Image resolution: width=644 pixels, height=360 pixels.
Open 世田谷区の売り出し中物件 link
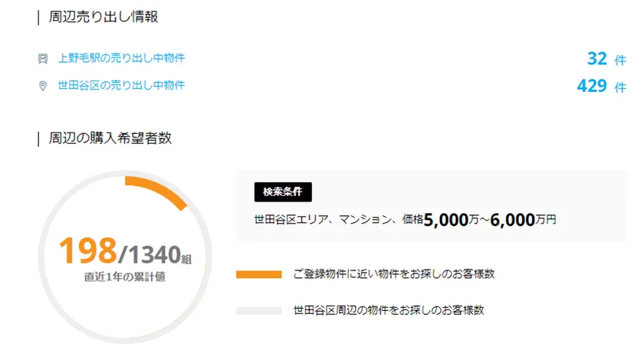click(121, 86)
